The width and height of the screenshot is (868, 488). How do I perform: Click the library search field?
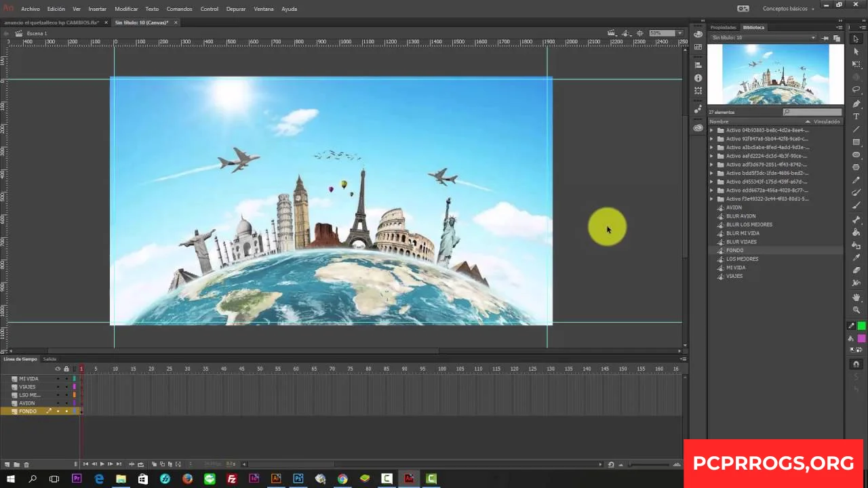coord(814,112)
